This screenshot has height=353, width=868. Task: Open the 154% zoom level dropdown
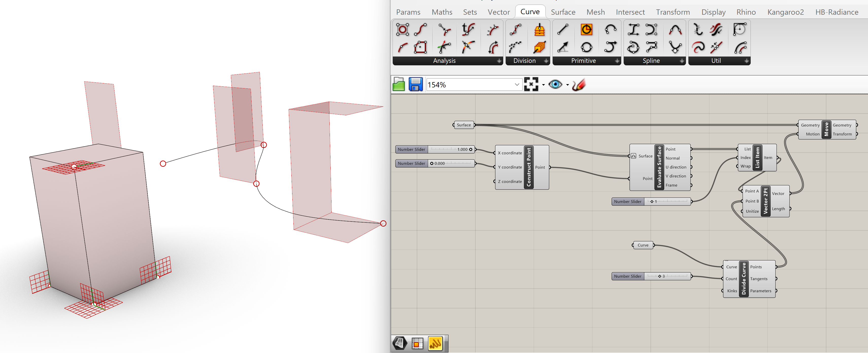point(516,84)
